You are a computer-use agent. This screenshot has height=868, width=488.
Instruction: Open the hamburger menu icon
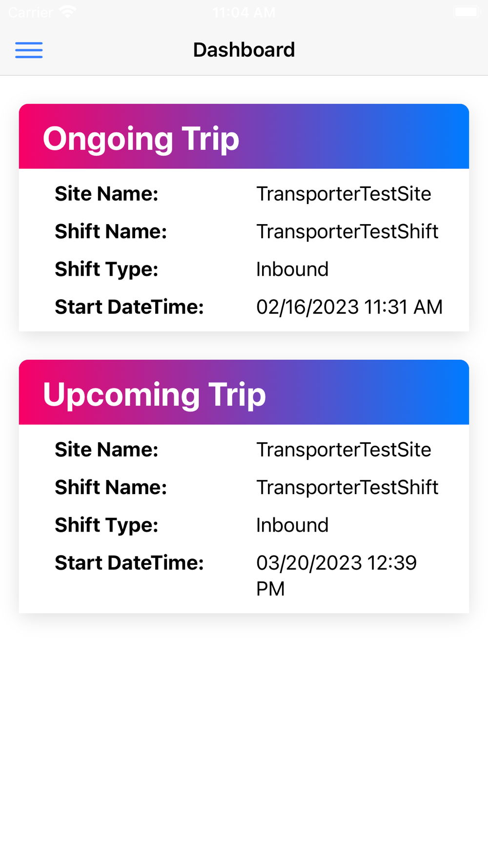pos(29,50)
